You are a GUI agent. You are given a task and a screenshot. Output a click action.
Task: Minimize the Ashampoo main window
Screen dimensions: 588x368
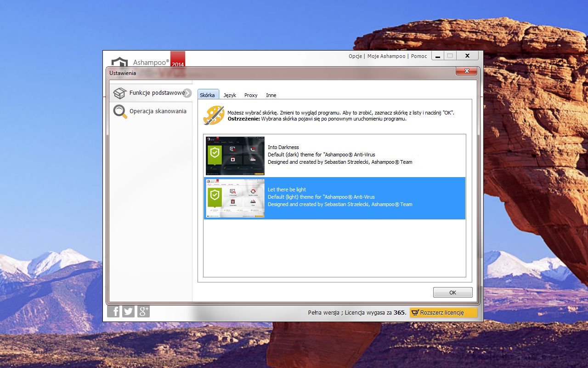438,56
